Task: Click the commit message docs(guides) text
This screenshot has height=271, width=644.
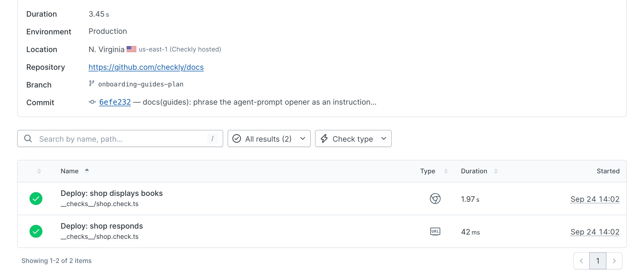Action: tap(259, 102)
